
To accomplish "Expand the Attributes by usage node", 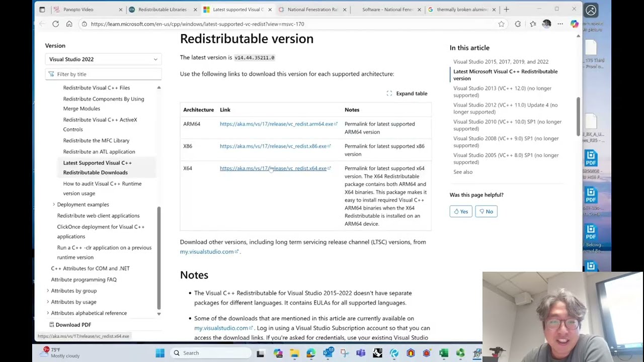I will [x=48, y=302].
